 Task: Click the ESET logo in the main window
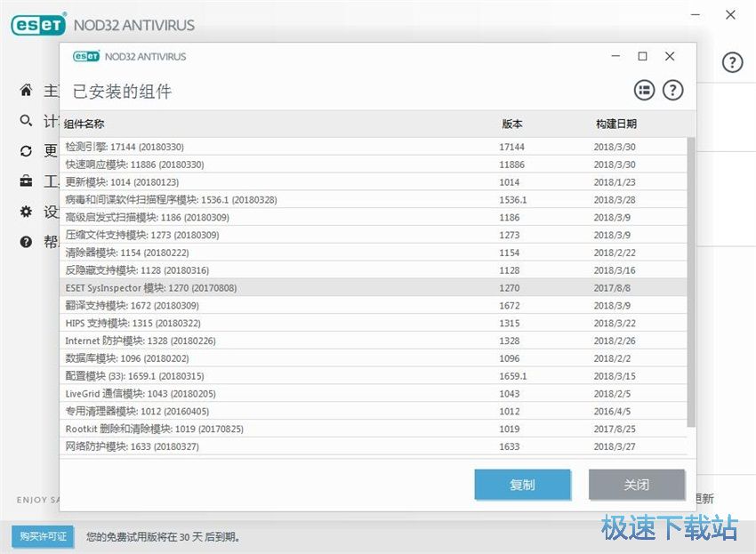pos(38,25)
